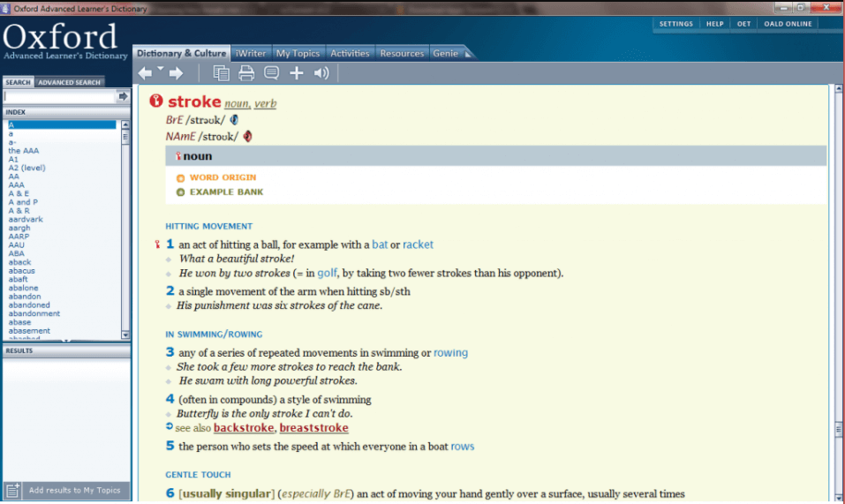Add entry with the plus icon
This screenshot has width=845, height=504.
point(297,73)
